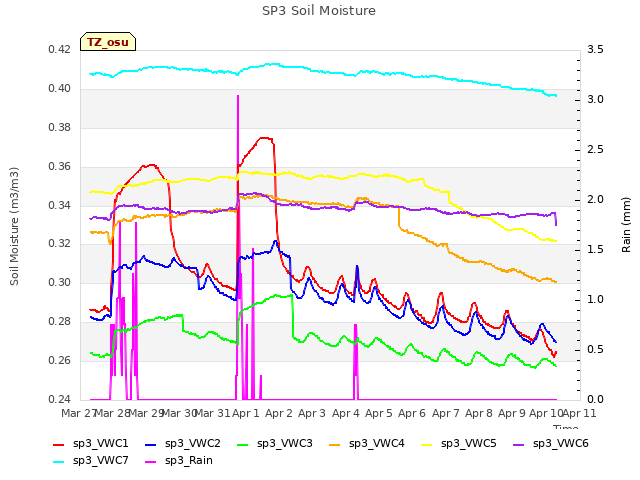
Task: Click the red sp3_VWC1 legend swatch
Action: [x=59, y=445]
